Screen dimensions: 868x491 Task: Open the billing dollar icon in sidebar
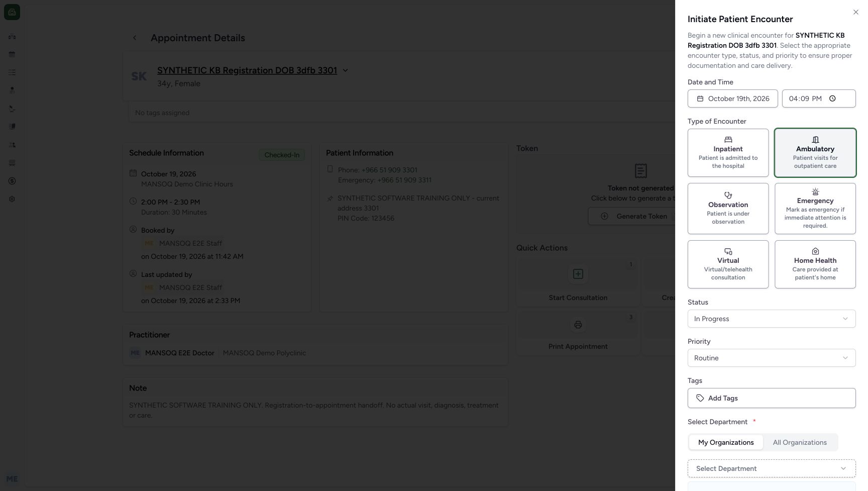click(12, 181)
